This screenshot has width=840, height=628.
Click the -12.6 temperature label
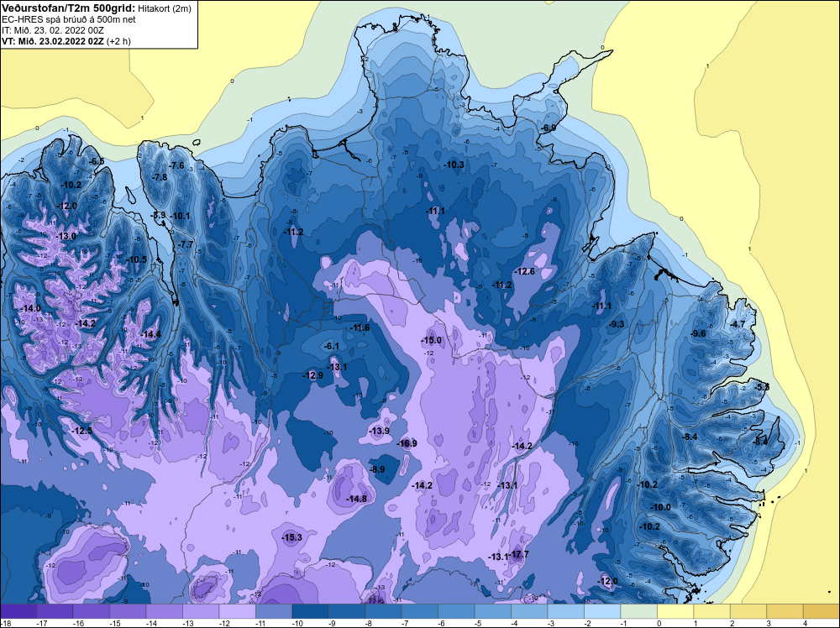tap(524, 271)
